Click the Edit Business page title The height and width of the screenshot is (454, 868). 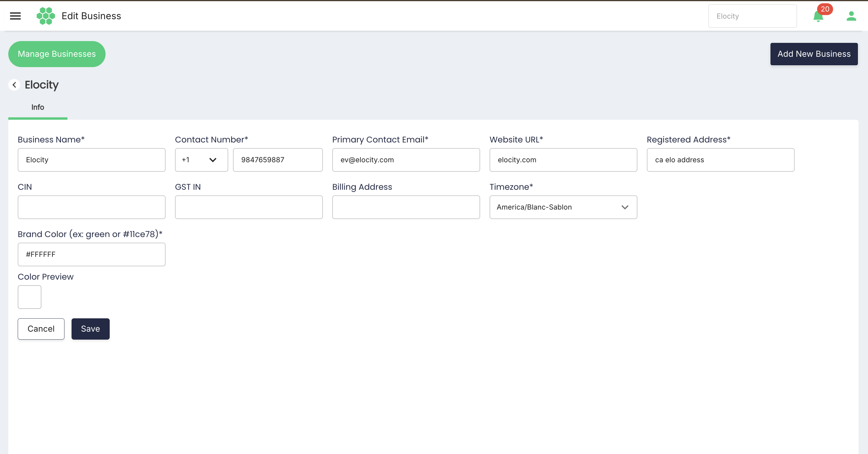click(x=91, y=16)
